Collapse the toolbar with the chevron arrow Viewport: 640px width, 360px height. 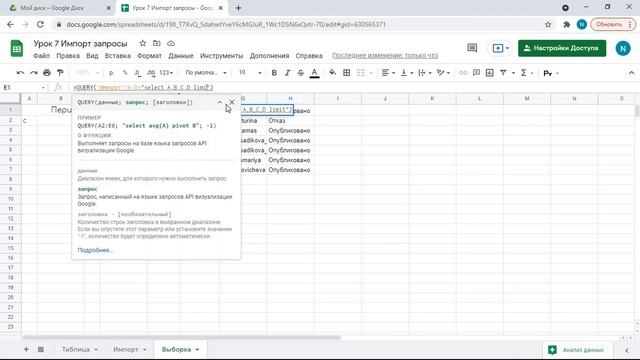631,73
